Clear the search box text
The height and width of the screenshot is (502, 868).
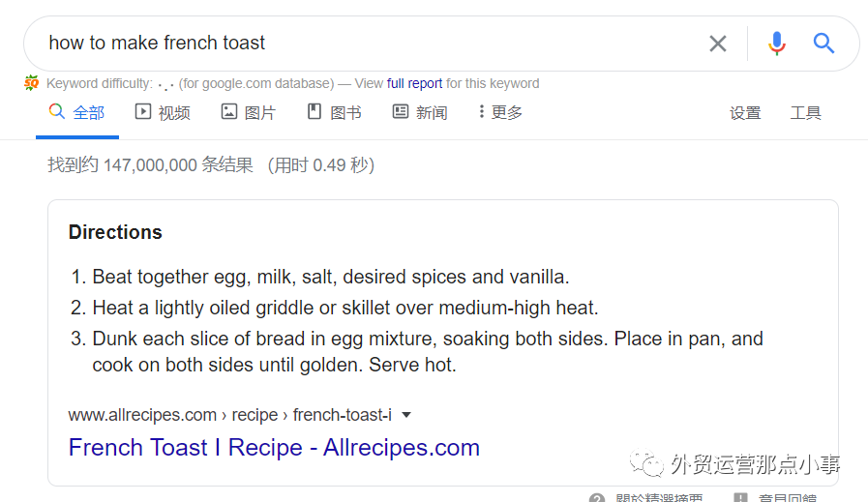717,44
